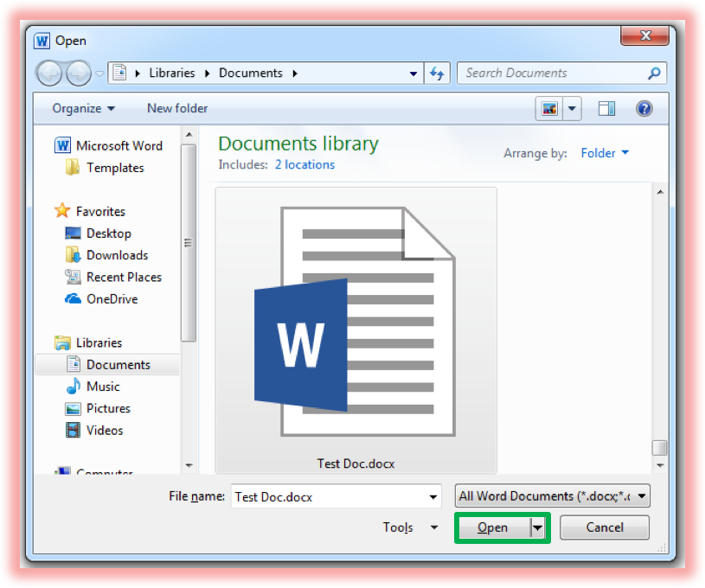The height and width of the screenshot is (588, 705).
Task: Open the File name history dropdown
Action: [433, 496]
